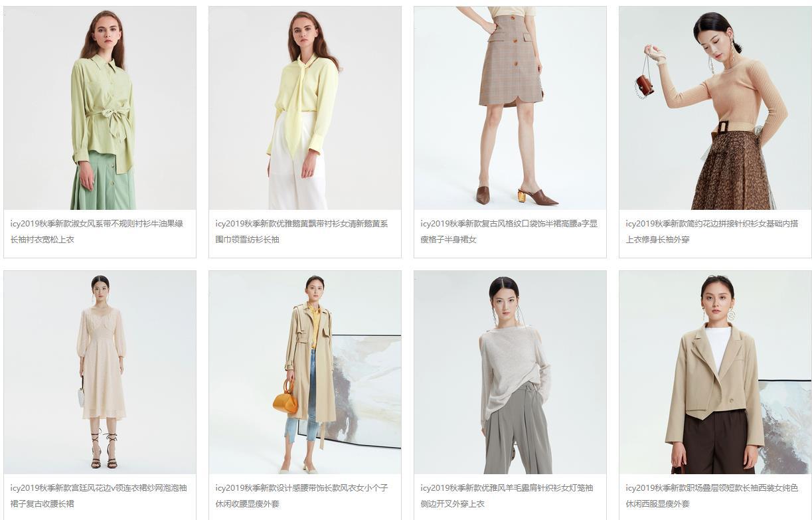Viewport: 812px width, 520px height.
Task: Click the leopard print skirt in knit top photo
Action: [x=730, y=171]
